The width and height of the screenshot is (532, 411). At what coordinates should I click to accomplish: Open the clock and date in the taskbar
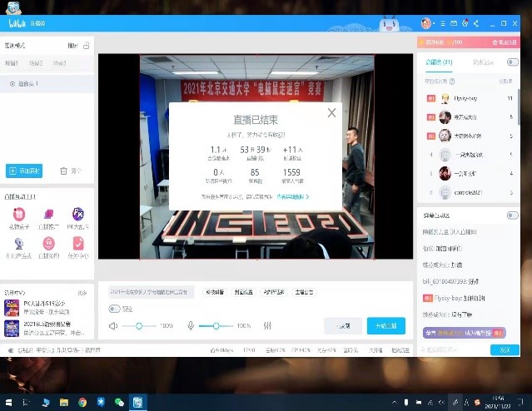498,403
